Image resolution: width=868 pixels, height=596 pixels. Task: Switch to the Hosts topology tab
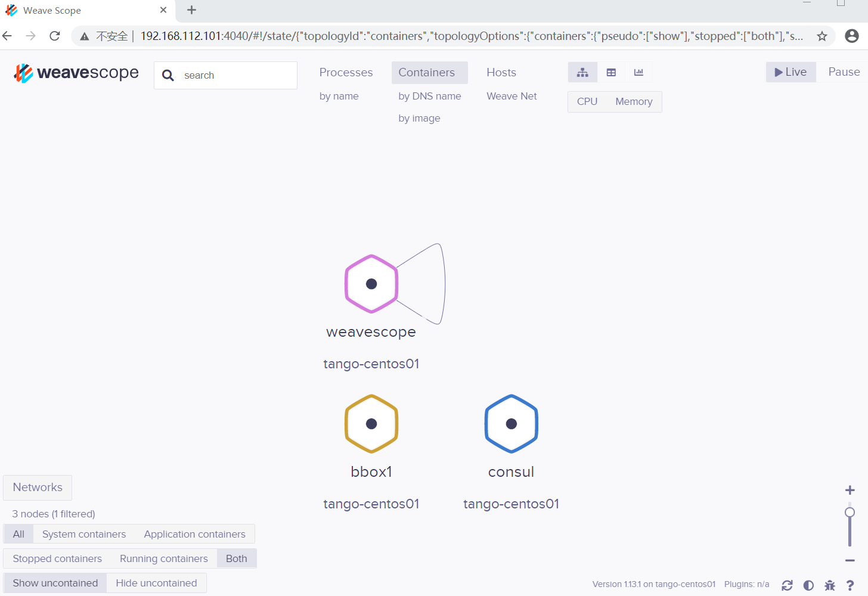pyautogui.click(x=501, y=72)
